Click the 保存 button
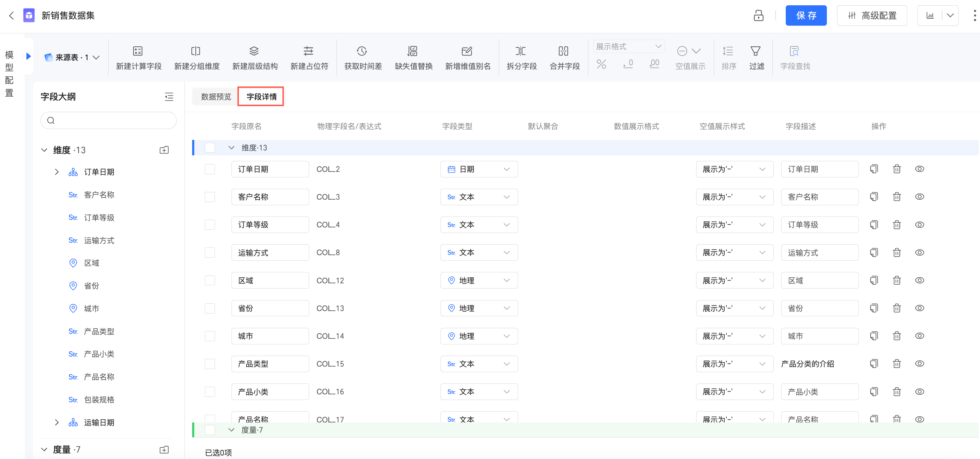This screenshot has height=459, width=980. pos(805,15)
